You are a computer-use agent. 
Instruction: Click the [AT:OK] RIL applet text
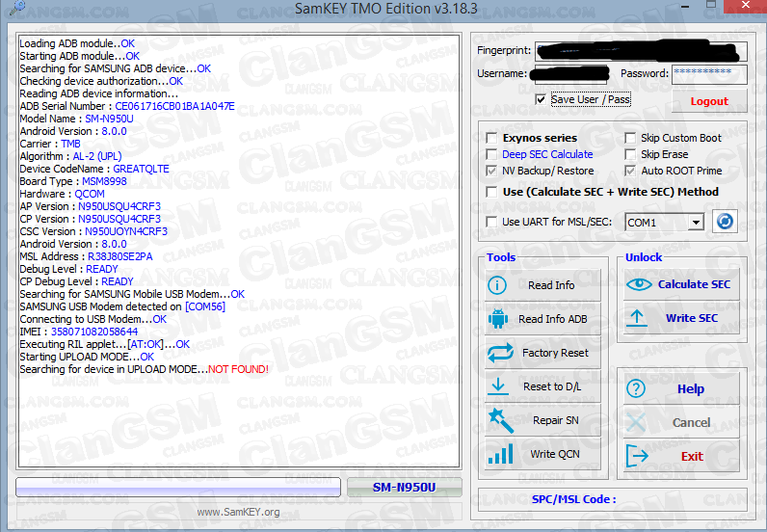click(145, 345)
